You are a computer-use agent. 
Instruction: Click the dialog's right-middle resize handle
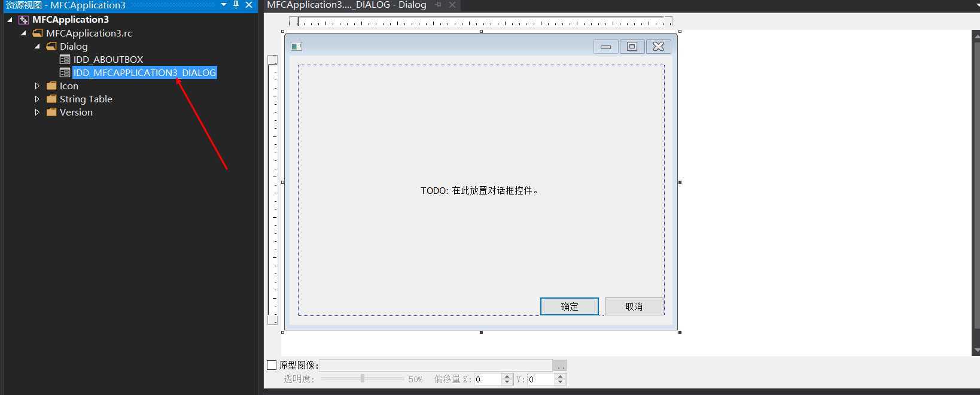(x=680, y=182)
